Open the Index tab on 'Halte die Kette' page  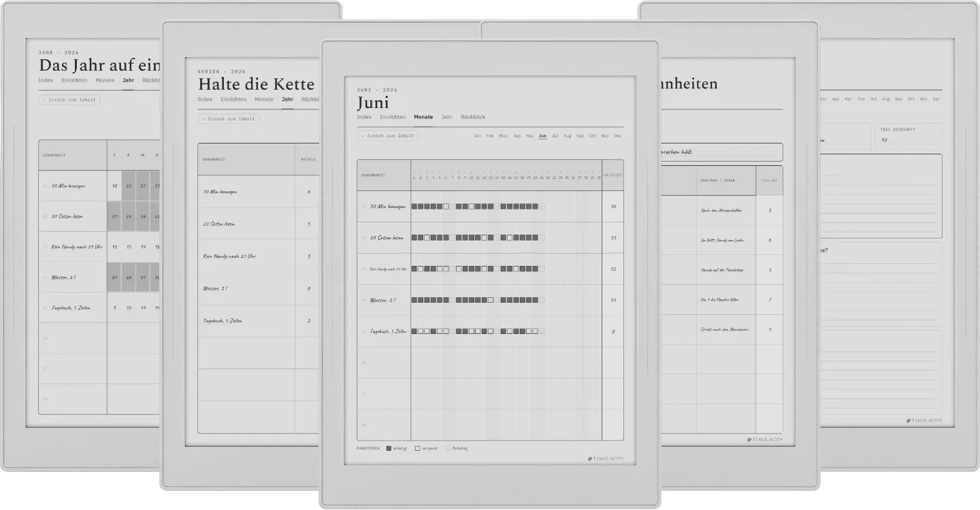(x=205, y=99)
